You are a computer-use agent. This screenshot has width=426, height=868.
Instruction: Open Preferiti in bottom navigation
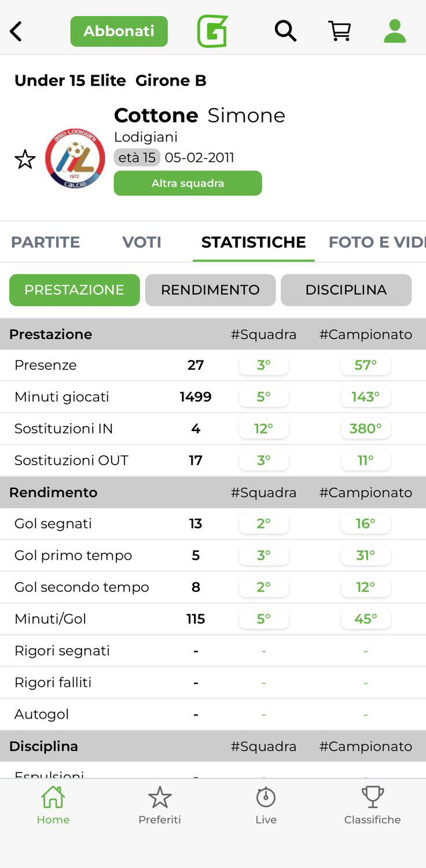[x=160, y=804]
